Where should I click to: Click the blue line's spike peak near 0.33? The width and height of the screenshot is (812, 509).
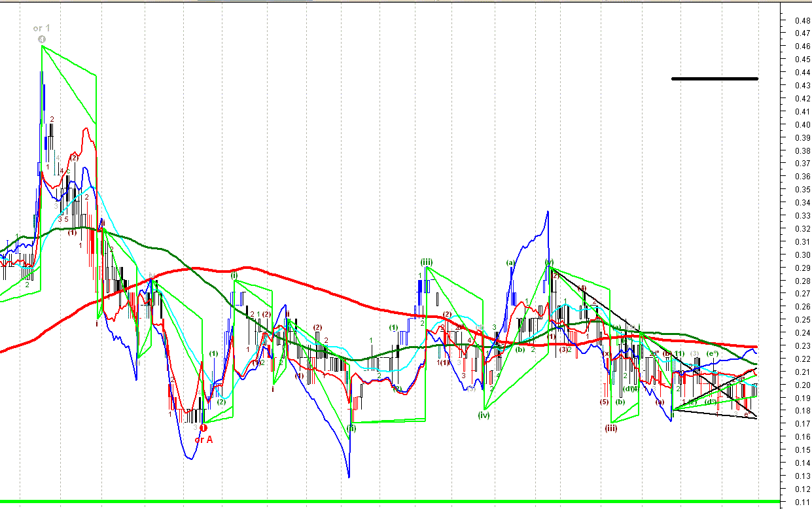[x=548, y=212]
